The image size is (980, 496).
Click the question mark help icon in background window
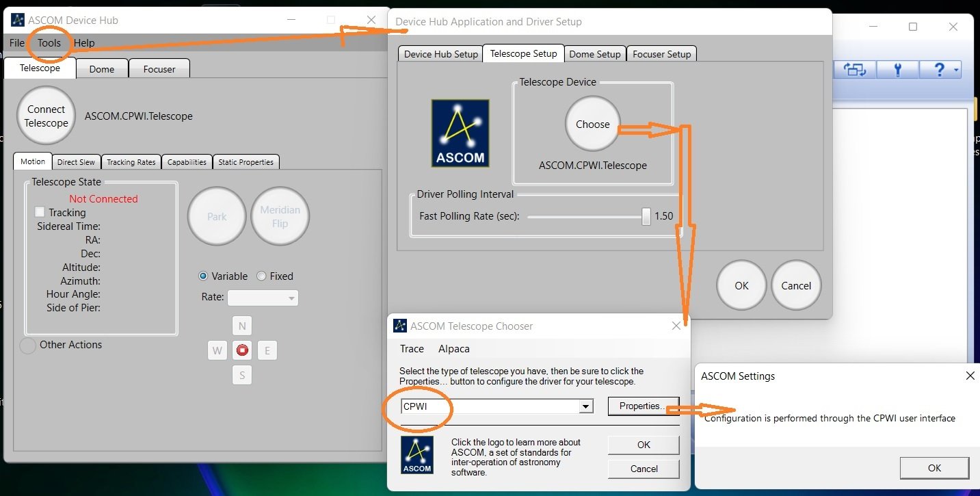939,70
